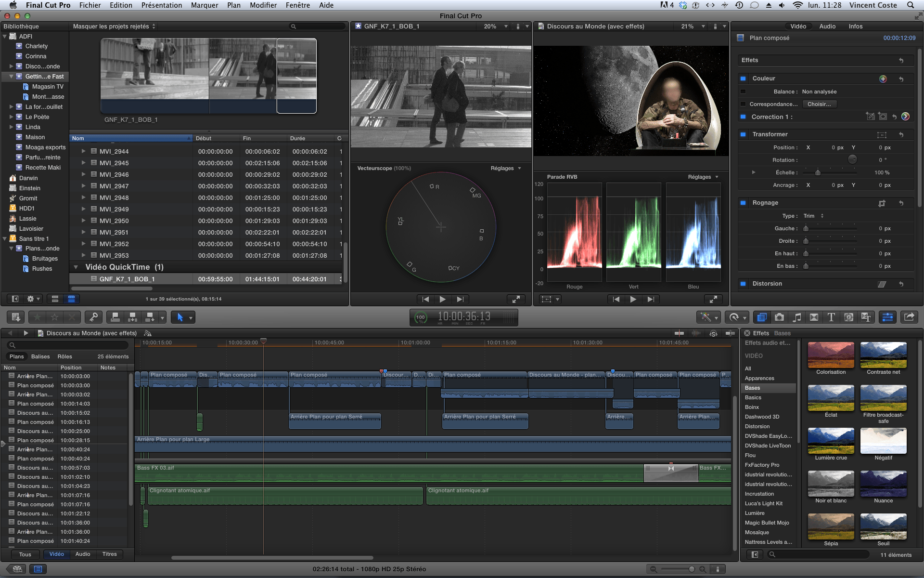924x578 pixels.
Task: Open the Photos browser camera icon
Action: coord(779,317)
